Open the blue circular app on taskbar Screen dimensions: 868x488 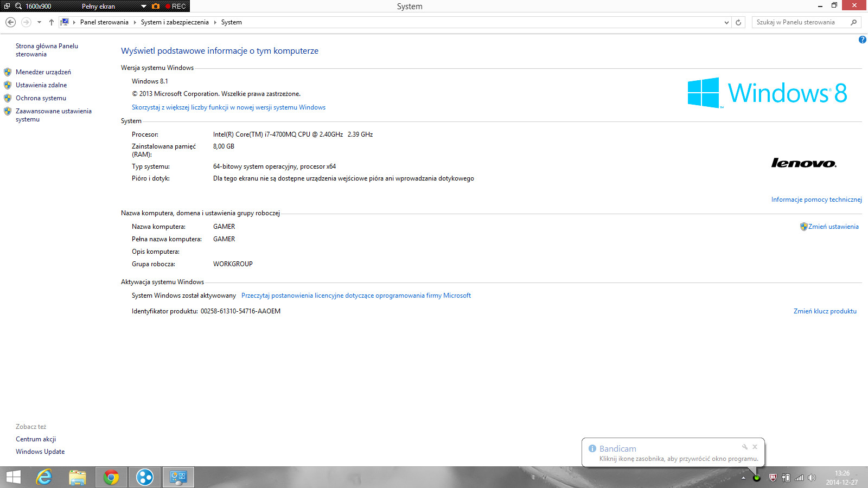145,477
